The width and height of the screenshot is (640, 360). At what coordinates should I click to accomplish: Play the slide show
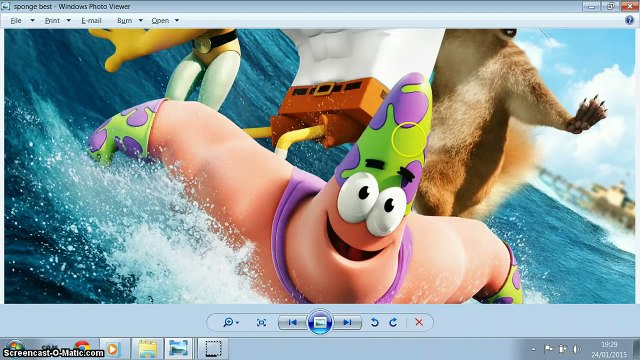tap(320, 322)
